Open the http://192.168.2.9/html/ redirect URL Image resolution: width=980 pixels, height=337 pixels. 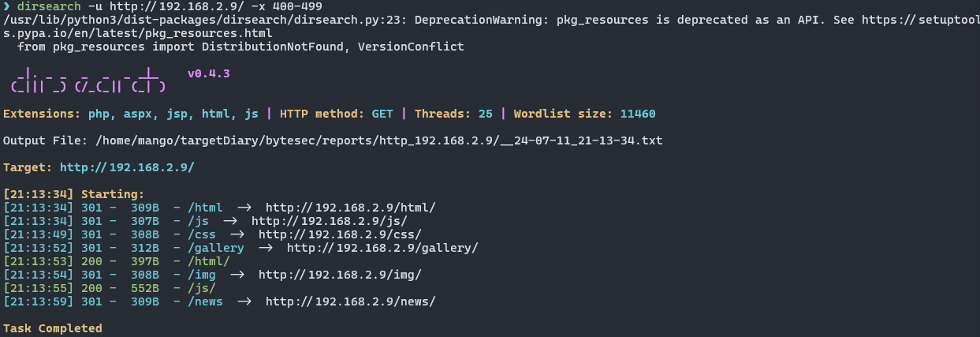pyautogui.click(x=350, y=208)
